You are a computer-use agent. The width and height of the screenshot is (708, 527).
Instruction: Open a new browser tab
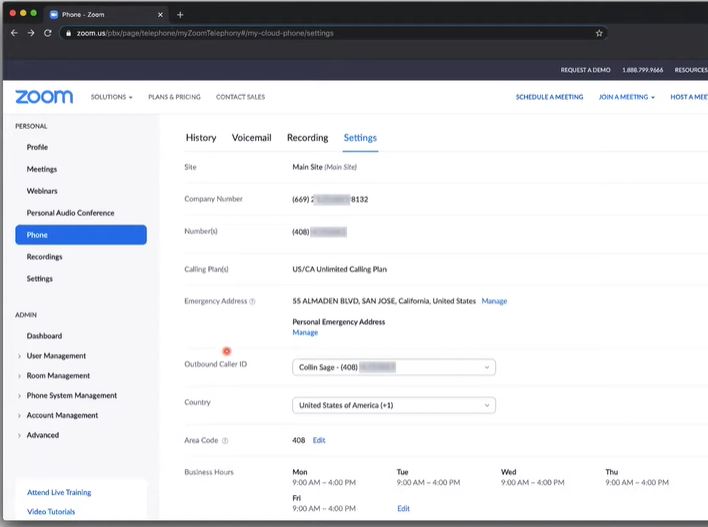(180, 14)
